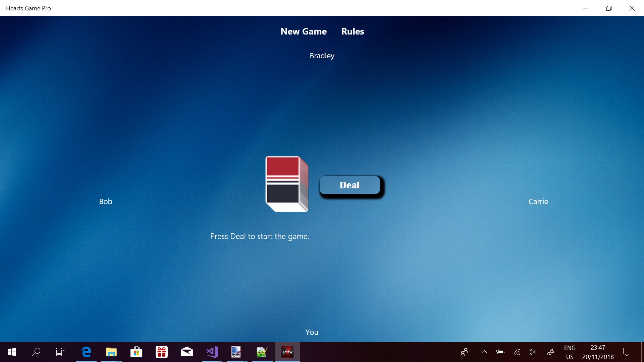Screen dimensions: 644x362
Task: Open taskbar search magnifier
Action: [36, 352]
